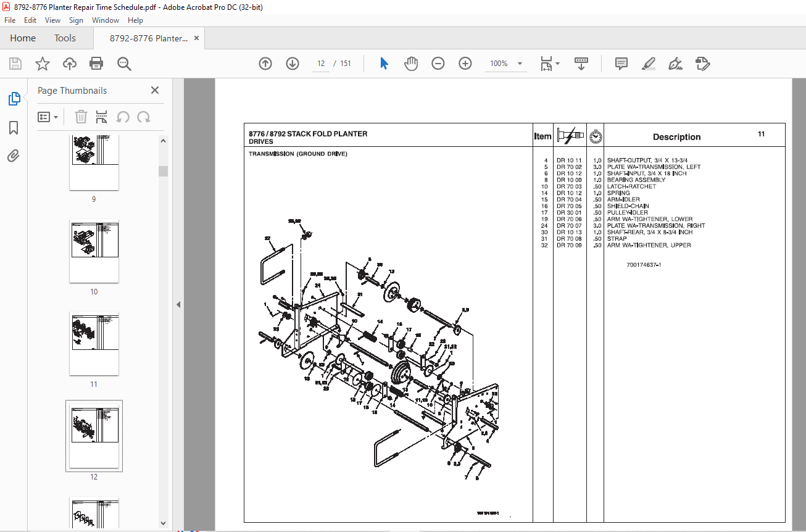Click the 'Item' column header
Image resolution: width=806 pixels, height=532 pixels.
tap(542, 136)
